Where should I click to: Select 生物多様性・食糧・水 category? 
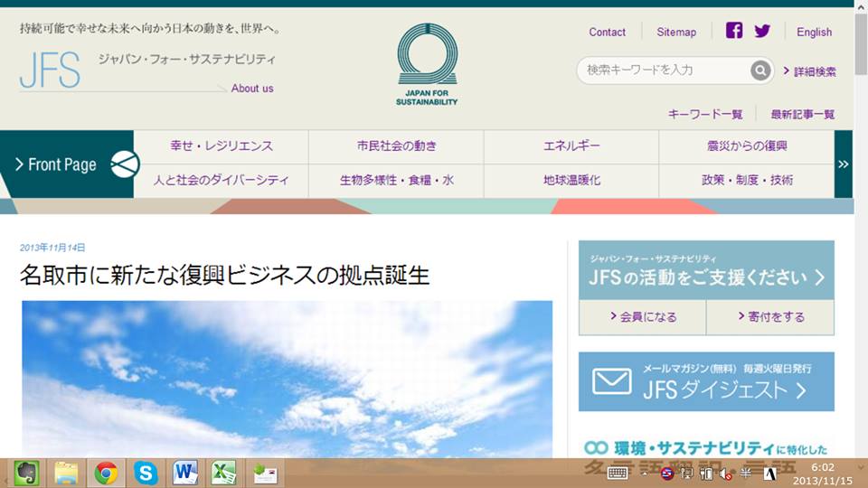396,181
